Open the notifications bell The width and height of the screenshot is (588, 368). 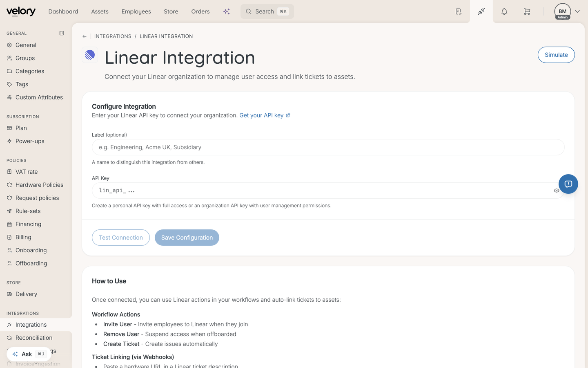[504, 11]
